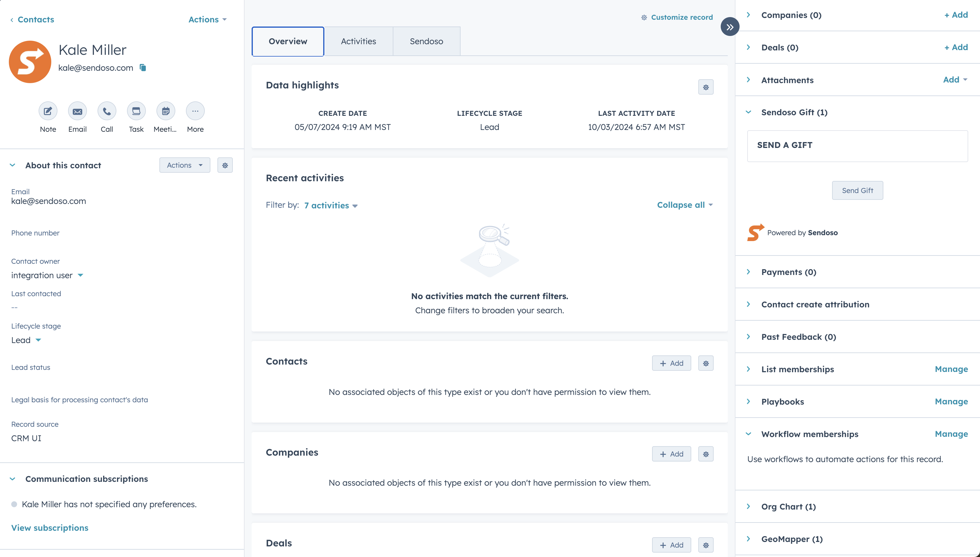Open View subscriptions link

click(x=50, y=528)
